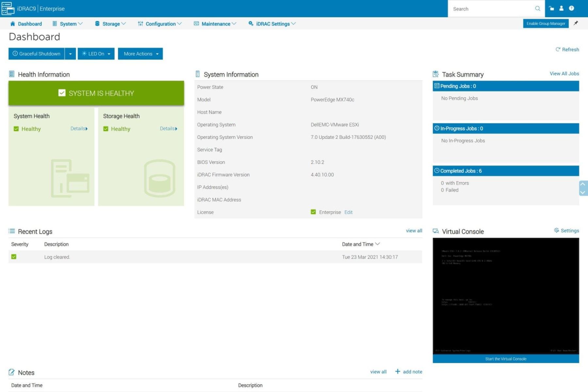Click the Refresh circular arrow icon
Image resolution: width=588 pixels, height=392 pixels.
click(558, 49)
